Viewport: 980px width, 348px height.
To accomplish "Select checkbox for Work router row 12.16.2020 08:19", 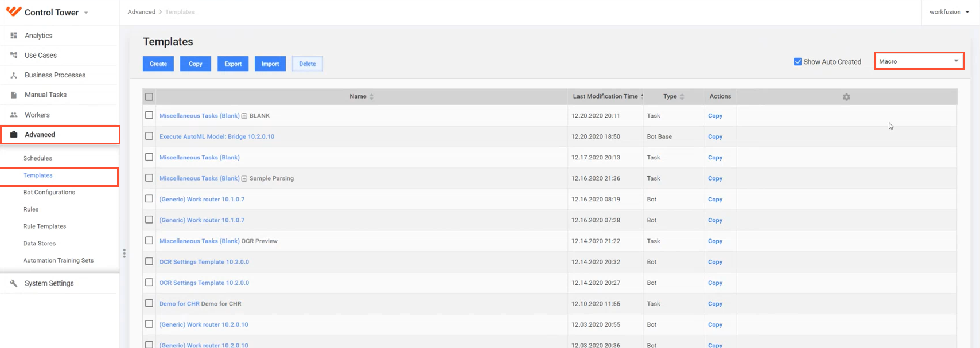I will click(149, 199).
